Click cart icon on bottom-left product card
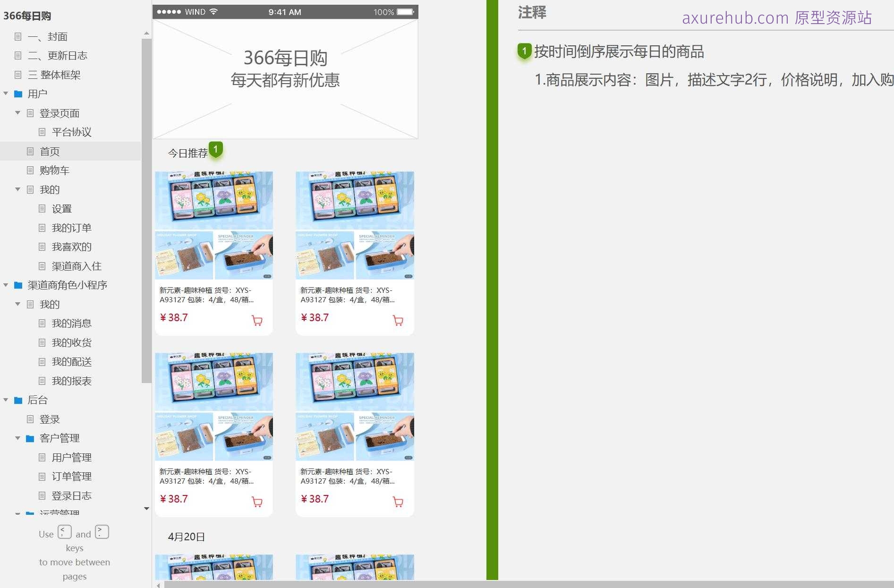The image size is (894, 588). 257,502
